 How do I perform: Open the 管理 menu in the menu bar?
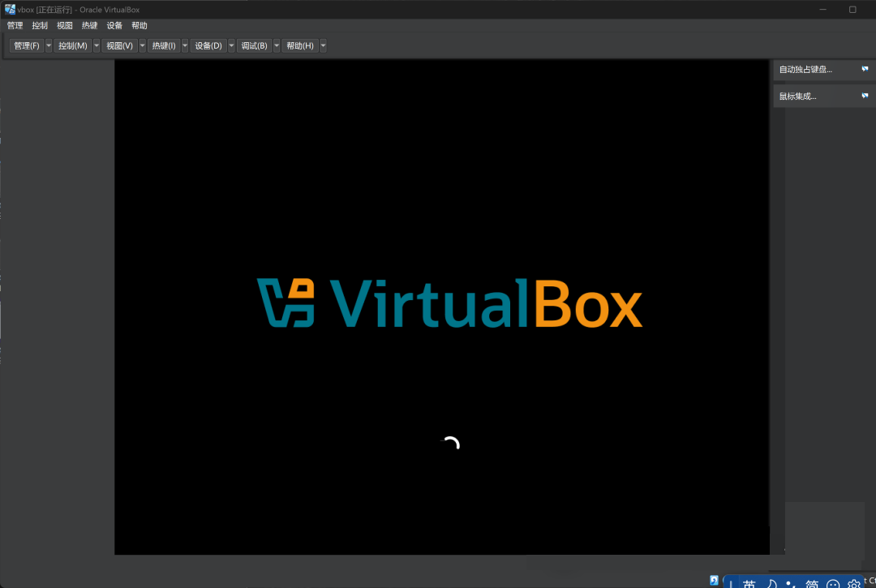[x=15, y=26]
